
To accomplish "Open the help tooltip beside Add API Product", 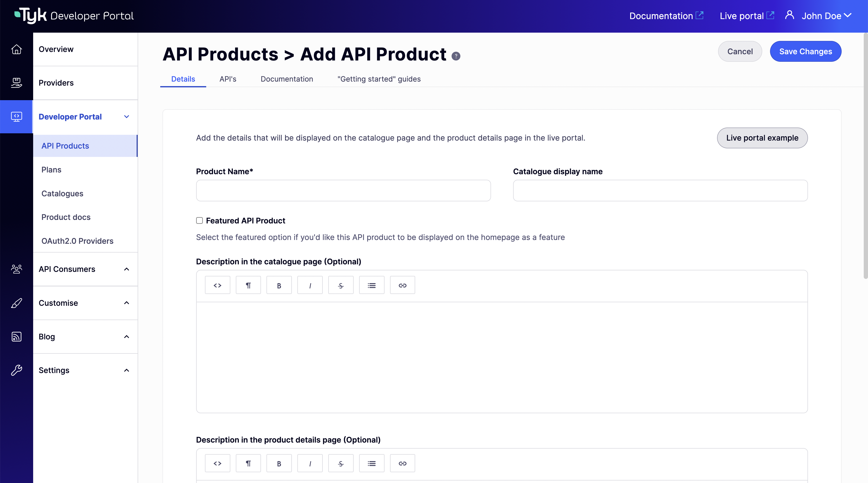I will pyautogui.click(x=456, y=56).
